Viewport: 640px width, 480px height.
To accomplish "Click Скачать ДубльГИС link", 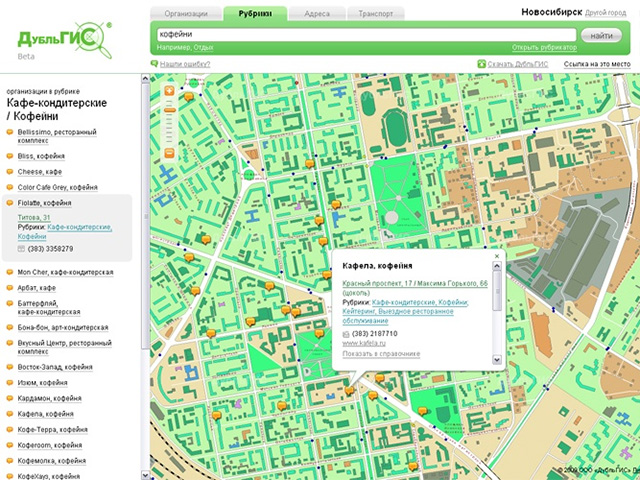I will click(x=518, y=64).
